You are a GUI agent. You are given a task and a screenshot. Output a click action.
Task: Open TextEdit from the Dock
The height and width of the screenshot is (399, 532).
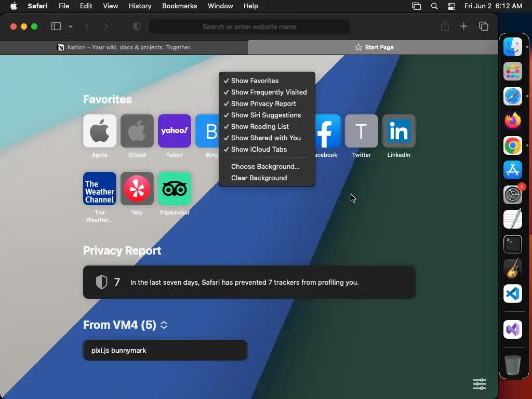point(513,219)
